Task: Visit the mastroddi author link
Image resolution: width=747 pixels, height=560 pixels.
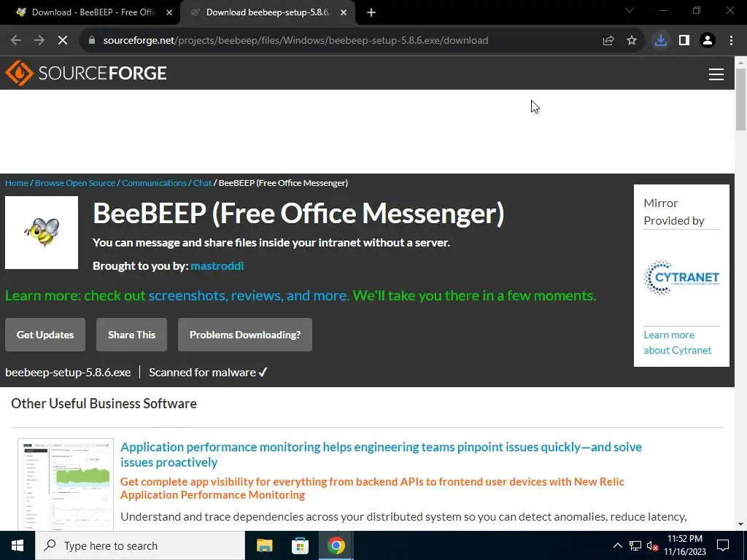Action: [x=217, y=265]
